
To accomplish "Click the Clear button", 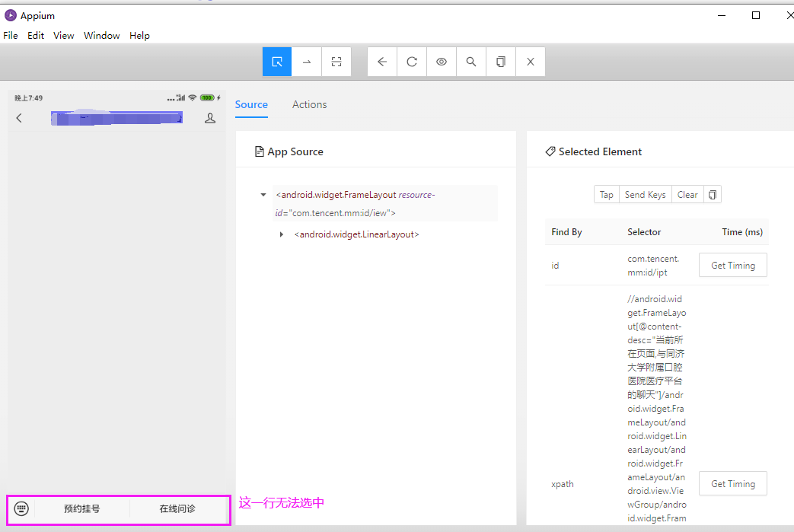I will [687, 195].
